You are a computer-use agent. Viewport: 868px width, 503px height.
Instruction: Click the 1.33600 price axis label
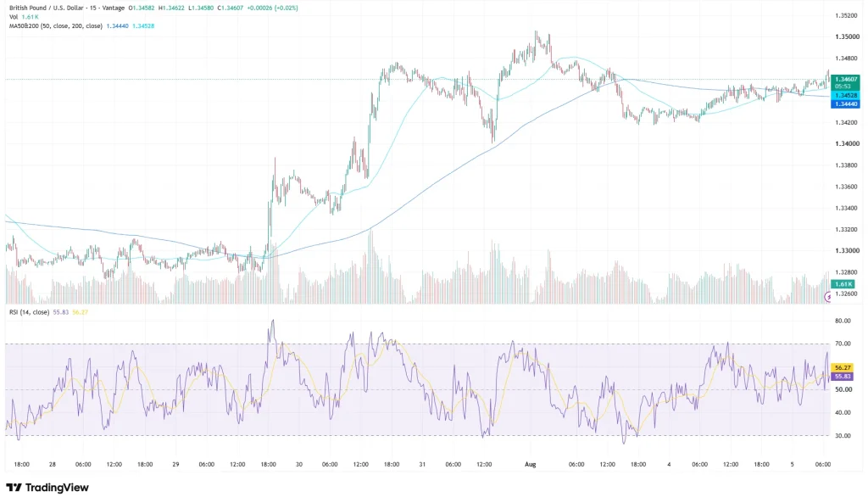[x=847, y=187]
